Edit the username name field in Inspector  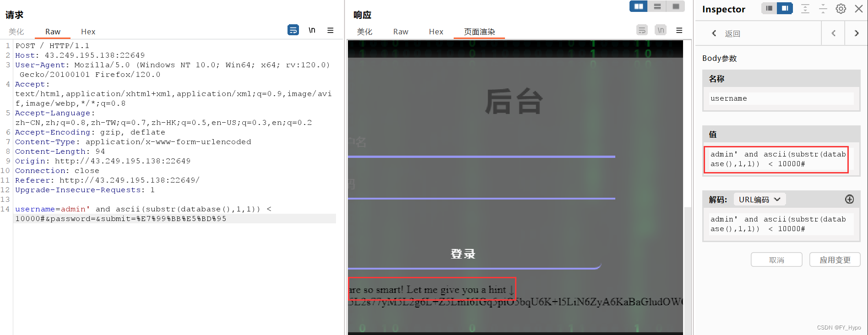pyautogui.click(x=781, y=98)
